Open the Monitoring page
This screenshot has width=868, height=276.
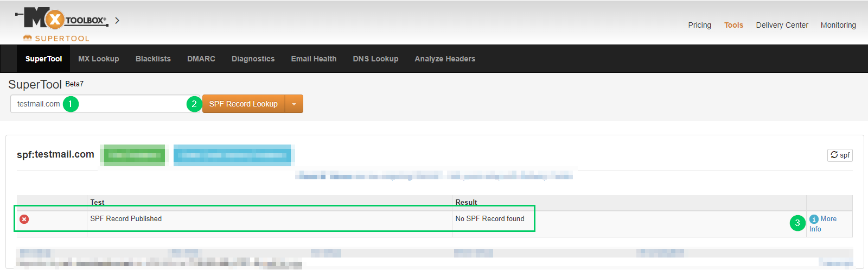tap(838, 25)
